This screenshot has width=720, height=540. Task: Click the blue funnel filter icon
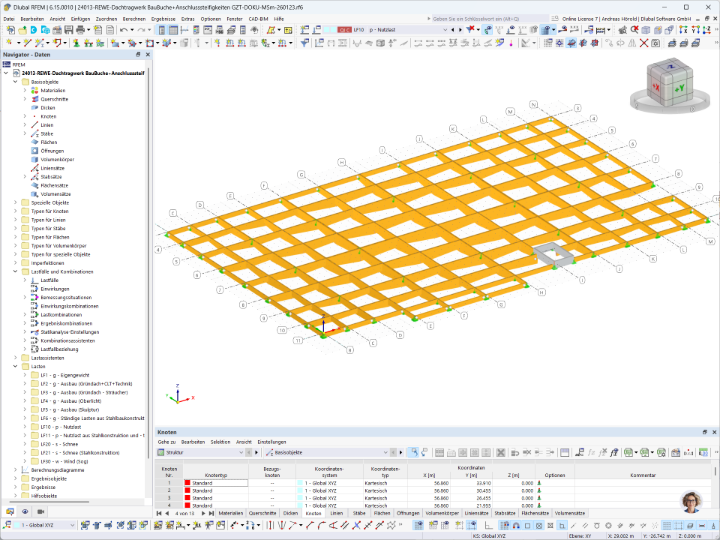tap(304, 43)
